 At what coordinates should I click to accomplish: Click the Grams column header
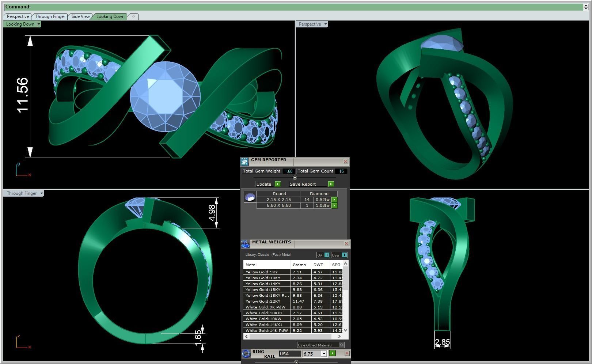[x=301, y=265]
